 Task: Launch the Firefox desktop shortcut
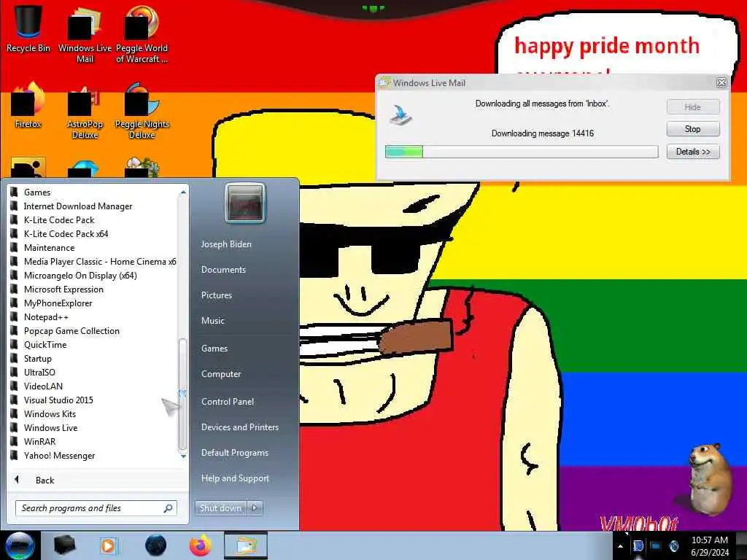[x=28, y=106]
